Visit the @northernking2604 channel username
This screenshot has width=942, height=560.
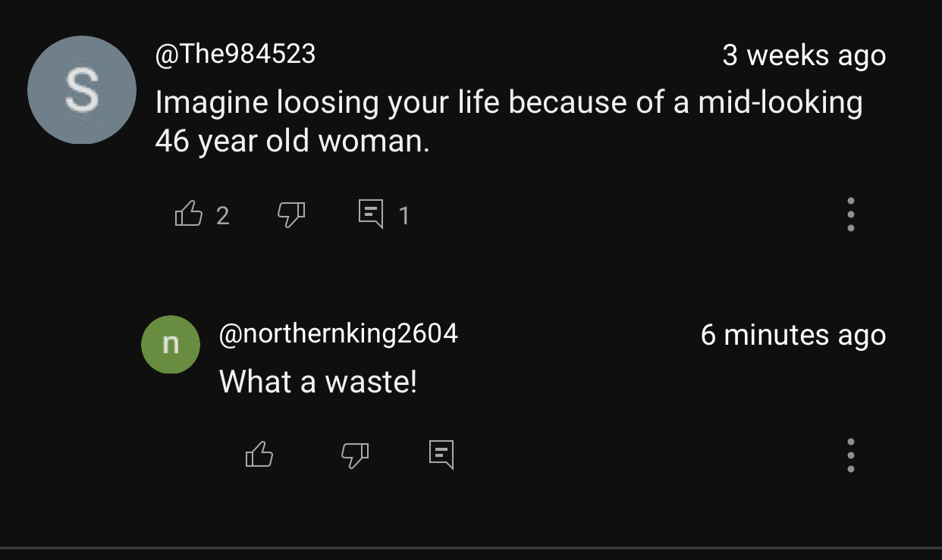pos(338,333)
